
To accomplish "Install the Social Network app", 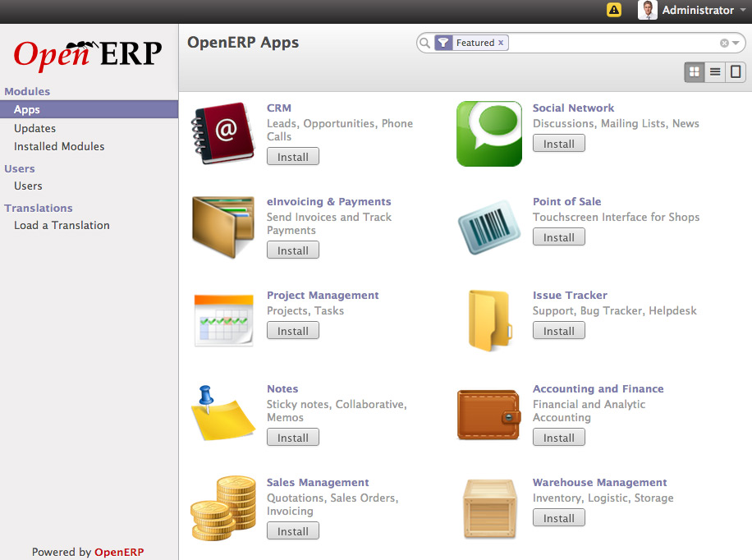I will coord(559,144).
